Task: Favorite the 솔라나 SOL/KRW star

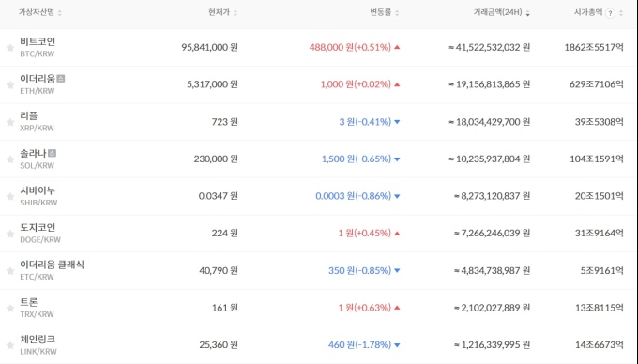Action: click(x=10, y=159)
